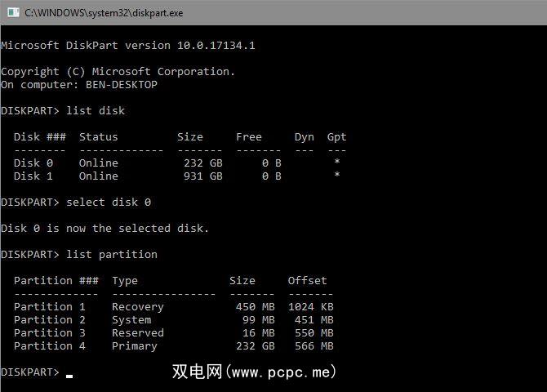The height and width of the screenshot is (392, 547).
Task: Click the Partition 1 Recovery row
Action: [173, 306]
